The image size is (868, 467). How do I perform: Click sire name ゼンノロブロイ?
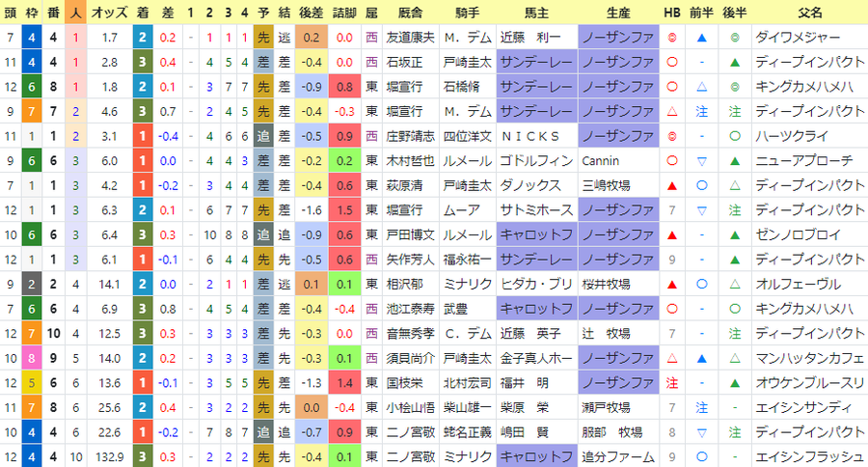click(799, 234)
